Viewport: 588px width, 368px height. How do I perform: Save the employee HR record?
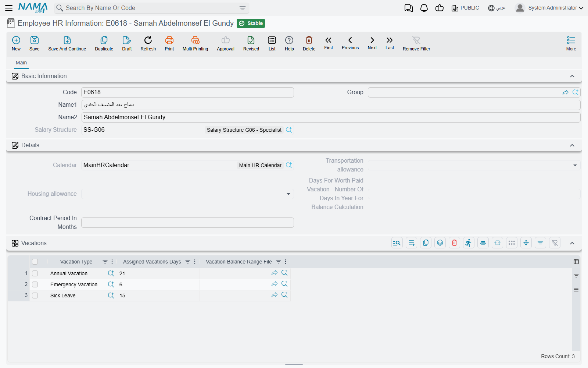[35, 43]
